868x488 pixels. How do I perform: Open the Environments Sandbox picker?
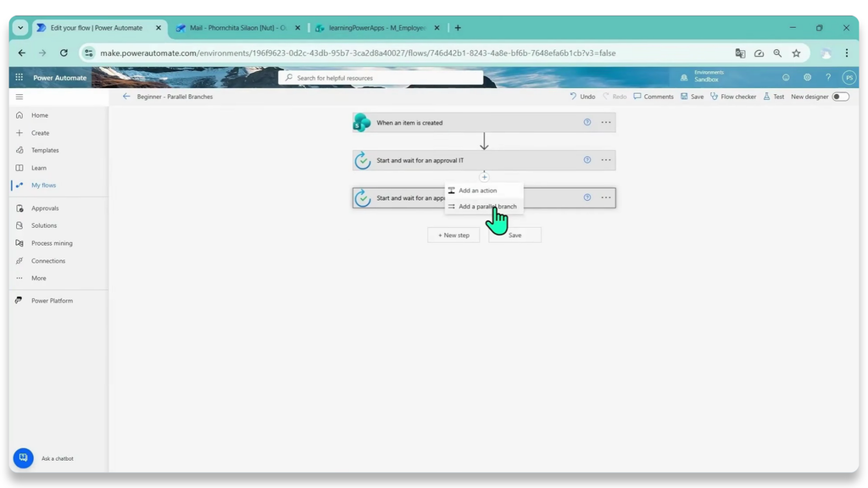pyautogui.click(x=702, y=76)
